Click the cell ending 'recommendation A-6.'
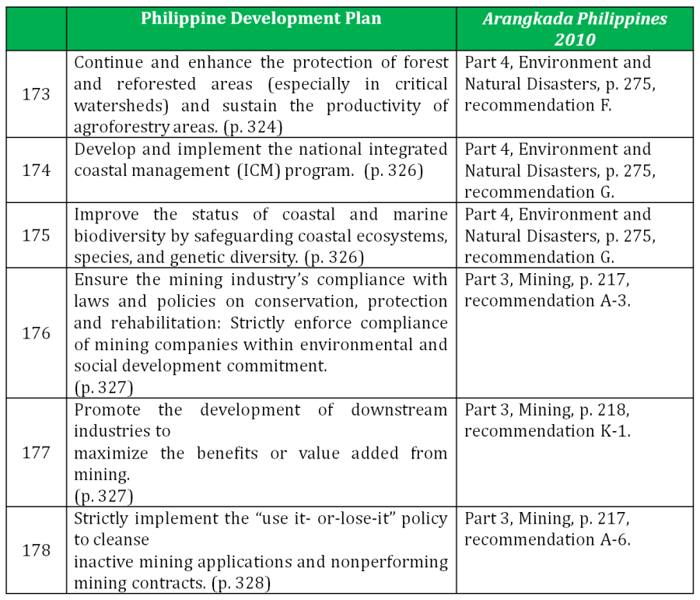 575,550
